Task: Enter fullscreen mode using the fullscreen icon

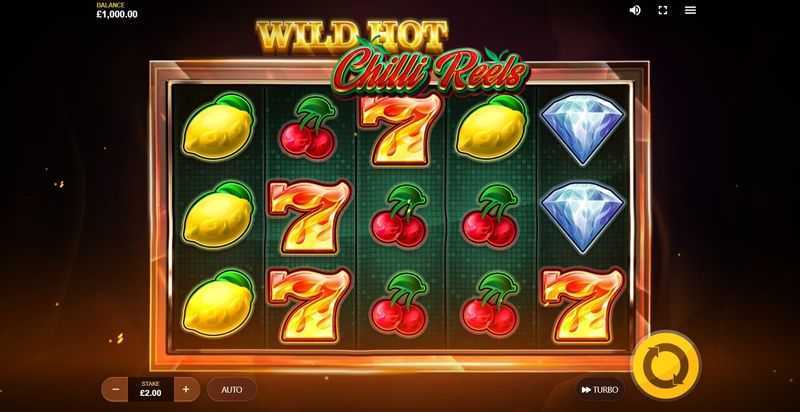Action: pyautogui.click(x=663, y=10)
